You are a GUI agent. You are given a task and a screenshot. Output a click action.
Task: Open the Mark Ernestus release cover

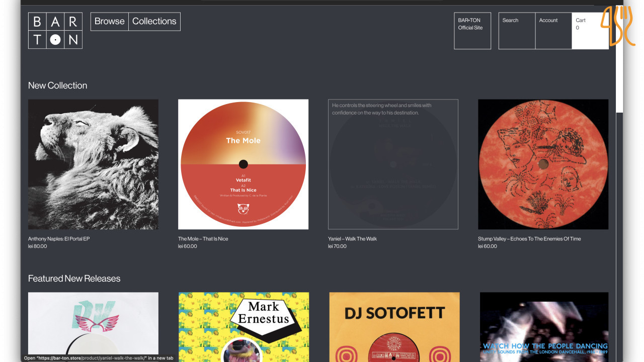(x=244, y=327)
